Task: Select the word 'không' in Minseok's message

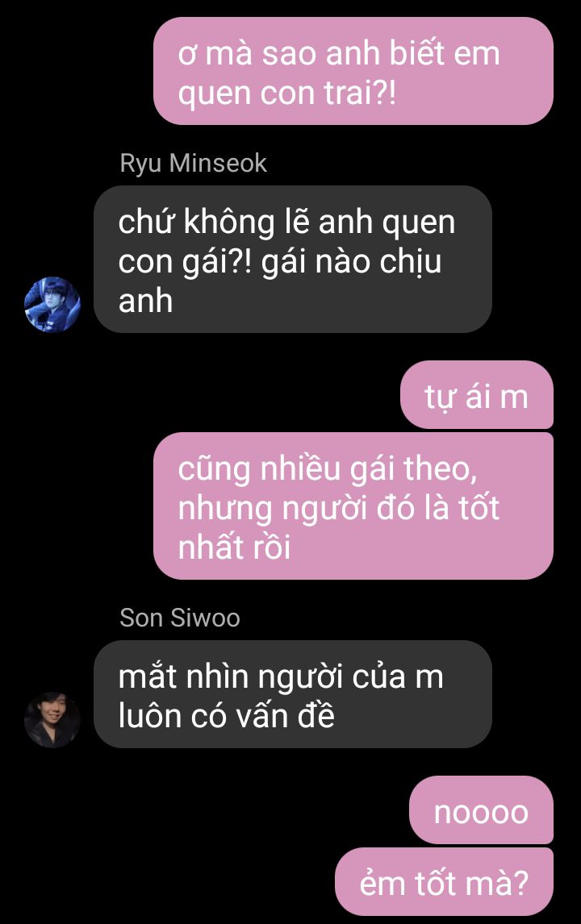Action: pos(229,223)
